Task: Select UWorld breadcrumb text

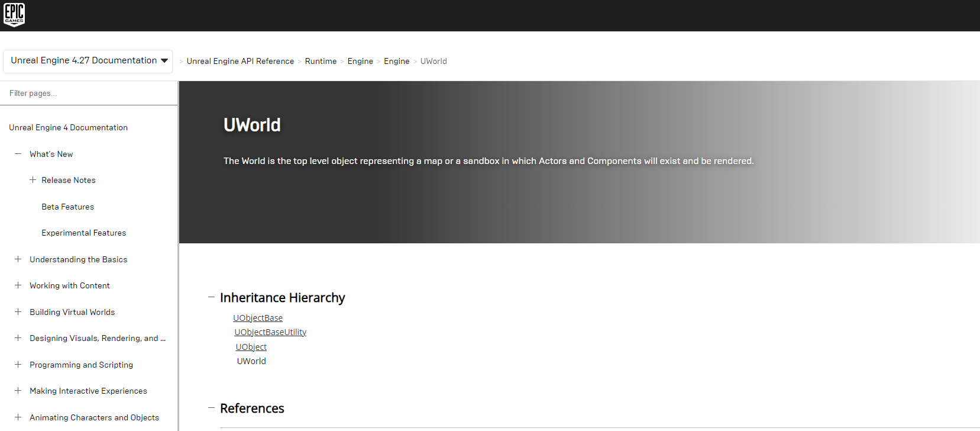Action: 434,61
